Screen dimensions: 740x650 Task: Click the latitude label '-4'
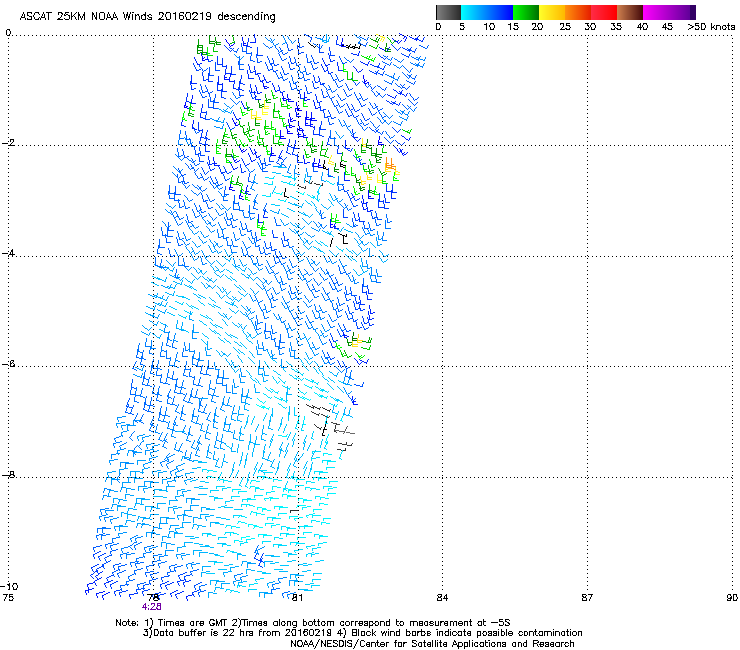click(x=8, y=253)
